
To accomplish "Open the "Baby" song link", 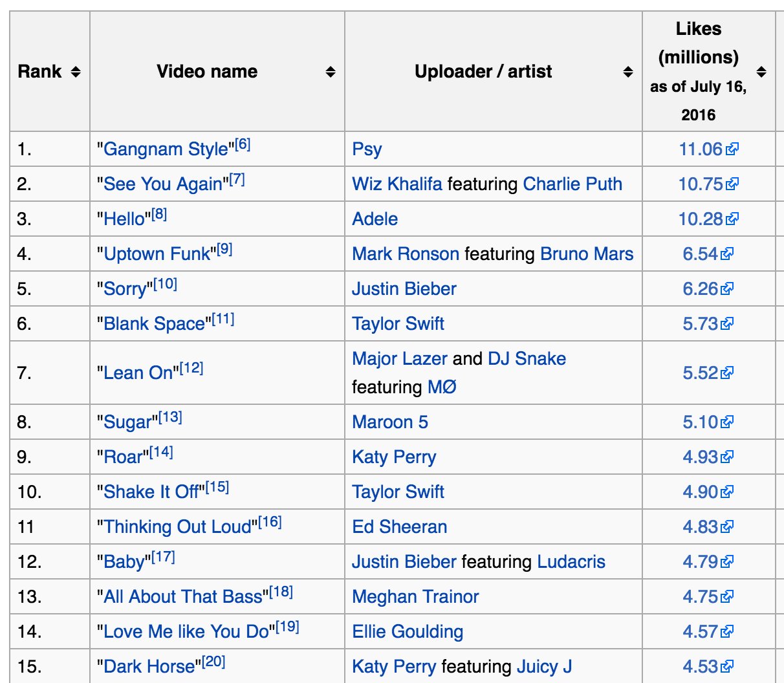I will point(124,562).
